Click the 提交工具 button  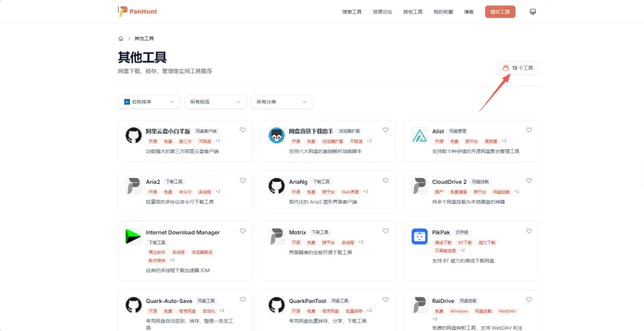coord(500,12)
